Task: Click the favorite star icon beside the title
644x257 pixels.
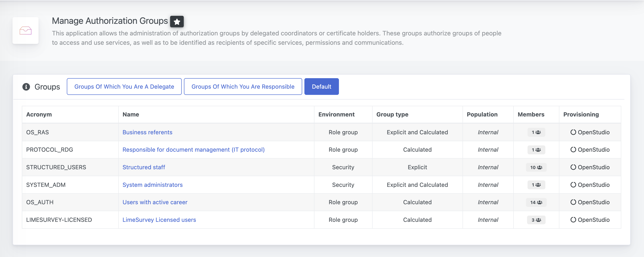Action: coord(177,22)
